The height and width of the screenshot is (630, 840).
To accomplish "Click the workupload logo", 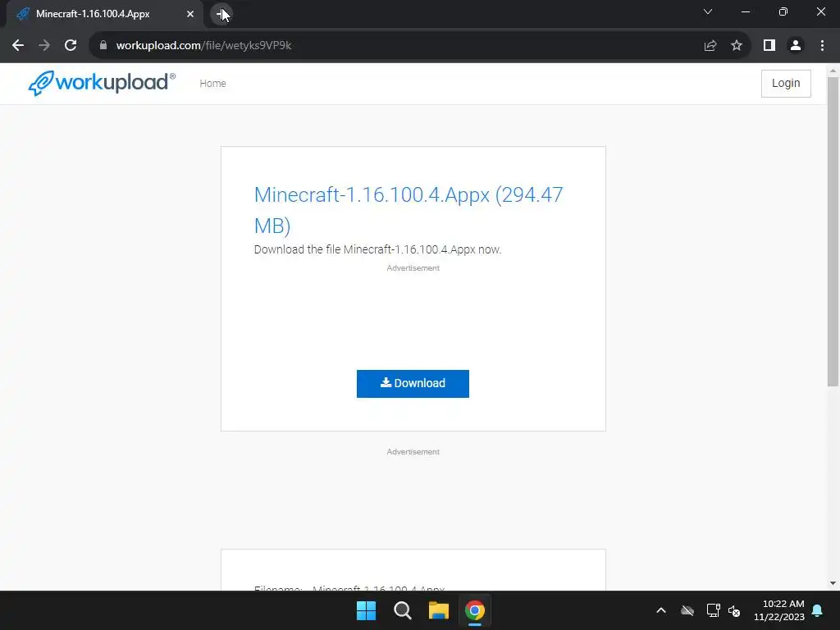I will [102, 83].
